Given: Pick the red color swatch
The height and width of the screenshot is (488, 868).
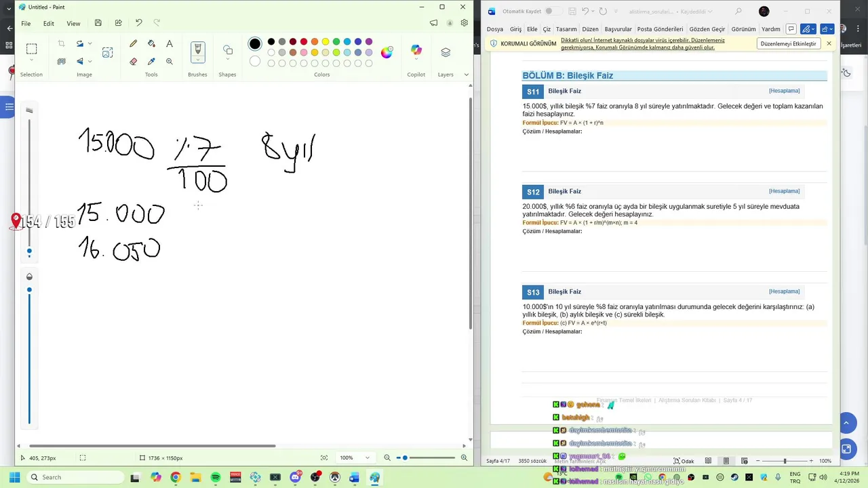Looking at the screenshot, I should point(304,41).
